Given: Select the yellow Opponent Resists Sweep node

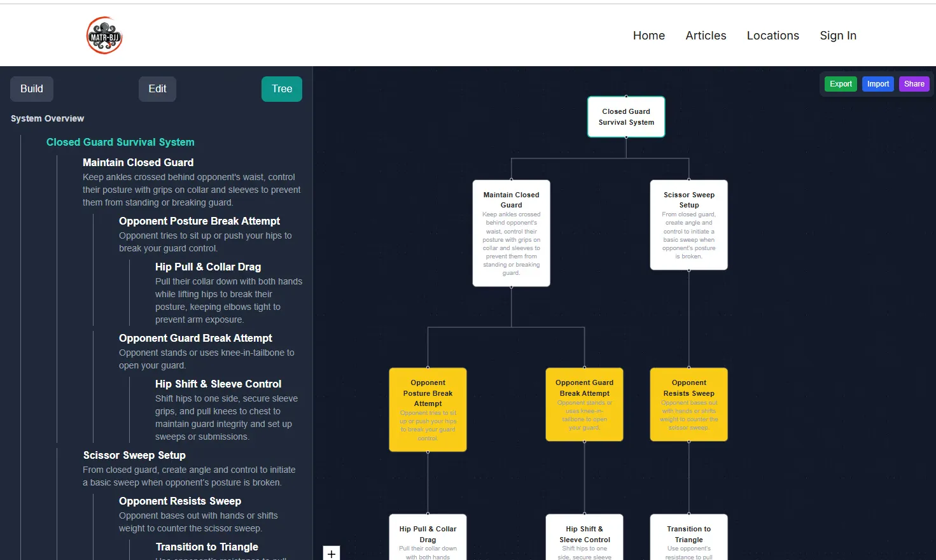Looking at the screenshot, I should coord(688,405).
